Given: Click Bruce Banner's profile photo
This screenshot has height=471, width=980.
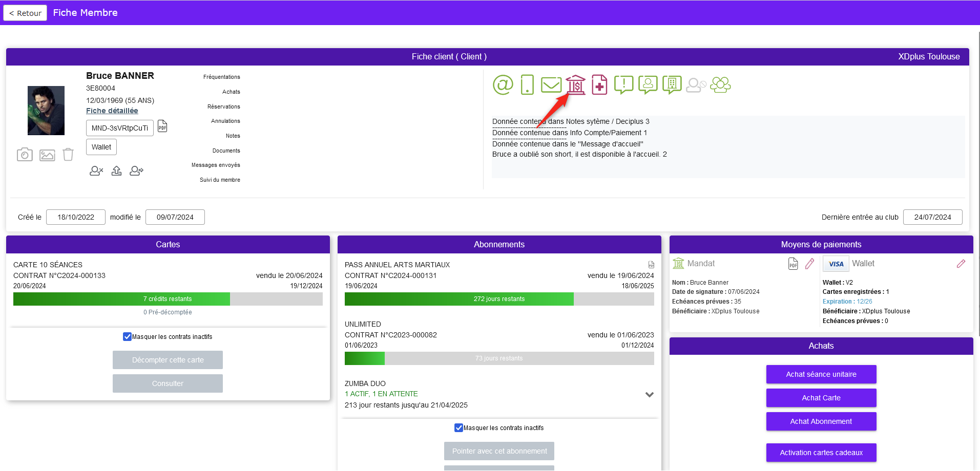Looking at the screenshot, I should [46, 111].
